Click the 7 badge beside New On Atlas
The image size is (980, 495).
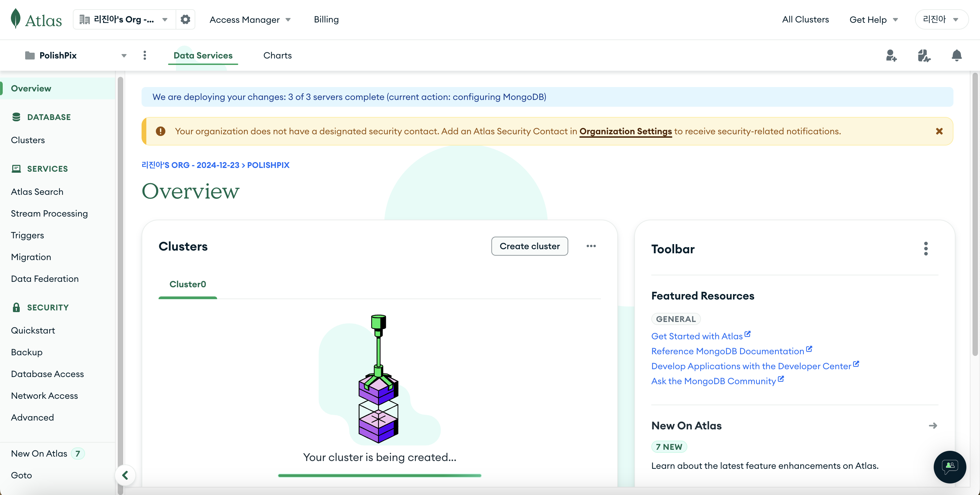click(78, 453)
